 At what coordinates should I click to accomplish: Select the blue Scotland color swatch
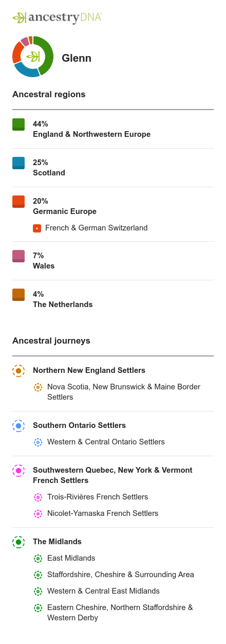point(18,163)
